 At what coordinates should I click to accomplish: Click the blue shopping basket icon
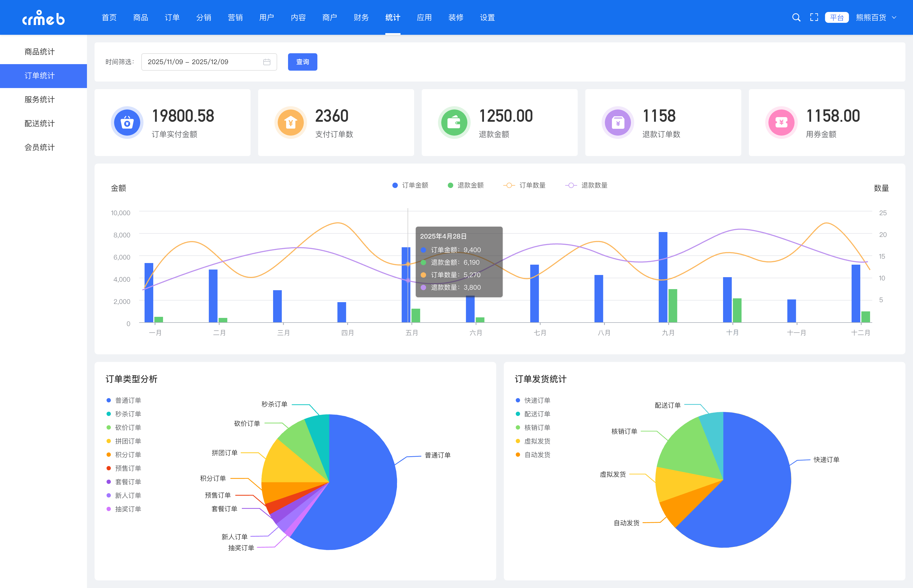coord(127,123)
